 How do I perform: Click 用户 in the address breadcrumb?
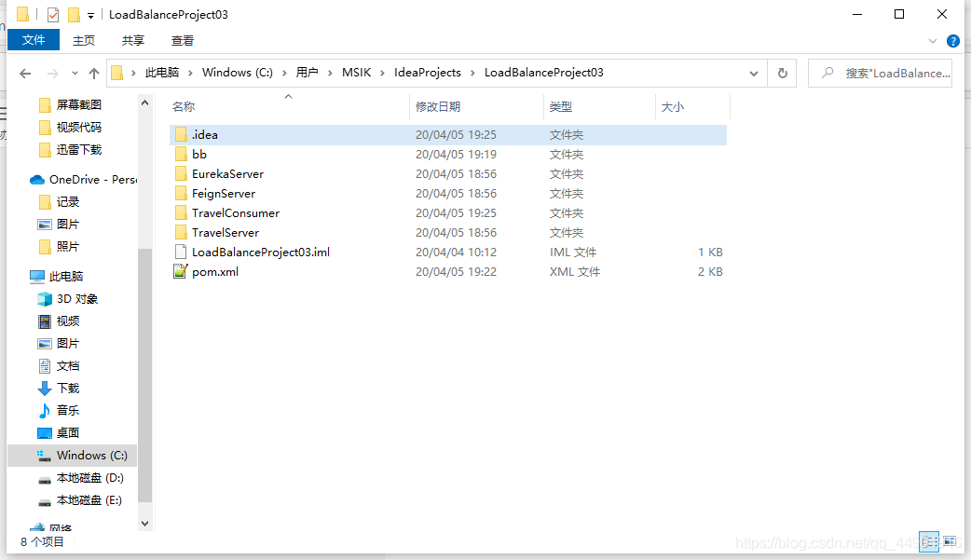[308, 73]
